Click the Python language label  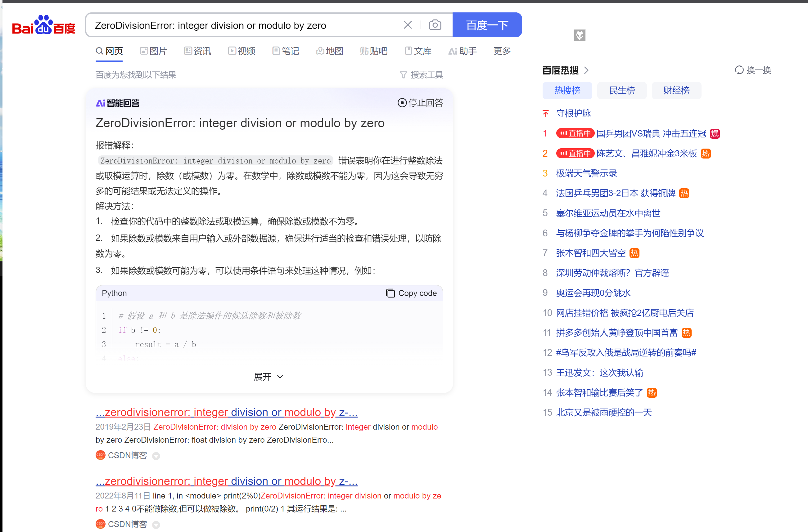(x=114, y=293)
